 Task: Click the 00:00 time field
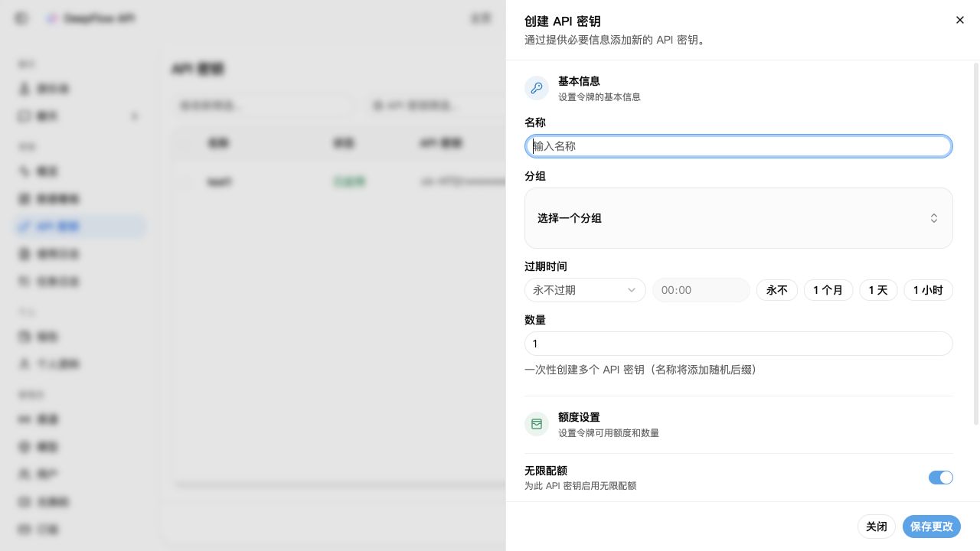(x=701, y=290)
